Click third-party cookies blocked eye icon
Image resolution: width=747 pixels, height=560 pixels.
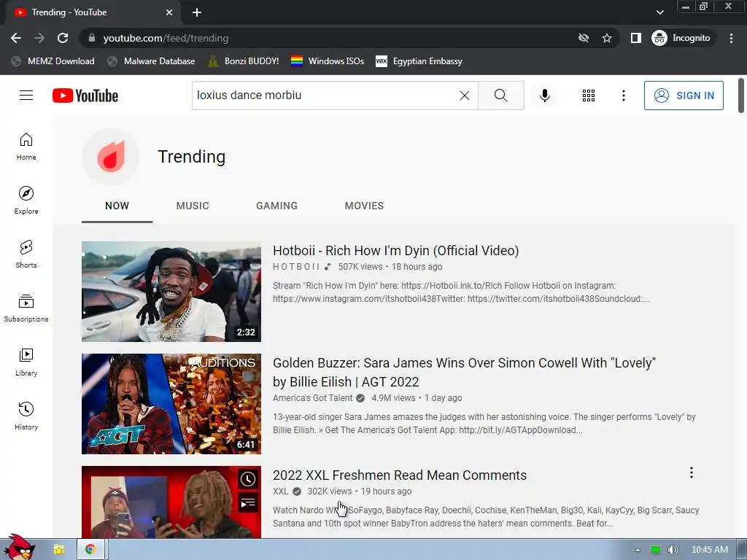(584, 38)
